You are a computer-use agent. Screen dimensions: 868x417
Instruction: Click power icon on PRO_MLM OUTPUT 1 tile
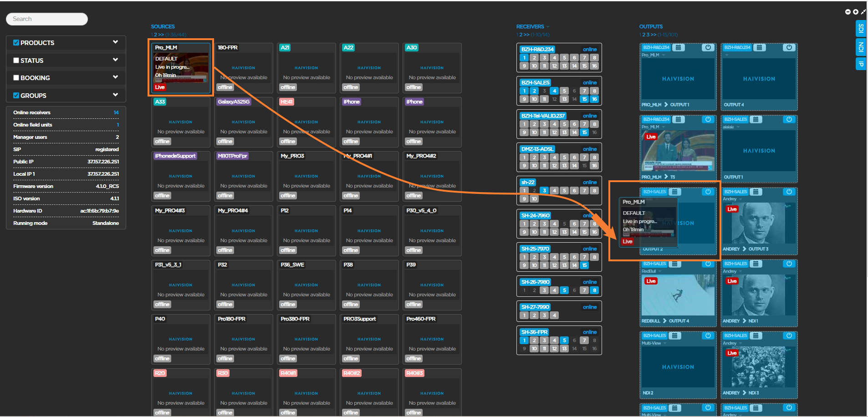tap(708, 47)
